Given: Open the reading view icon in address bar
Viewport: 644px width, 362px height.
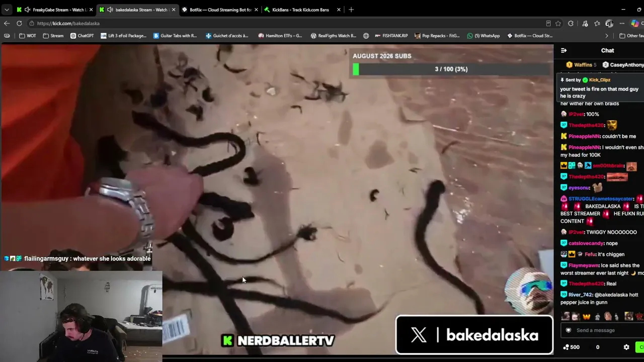Looking at the screenshot, I should coord(548,23).
